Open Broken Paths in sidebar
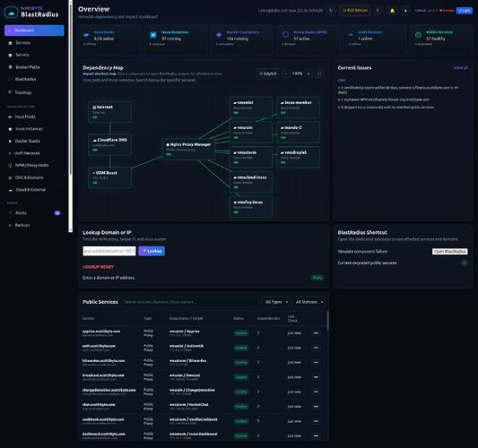 28,67
